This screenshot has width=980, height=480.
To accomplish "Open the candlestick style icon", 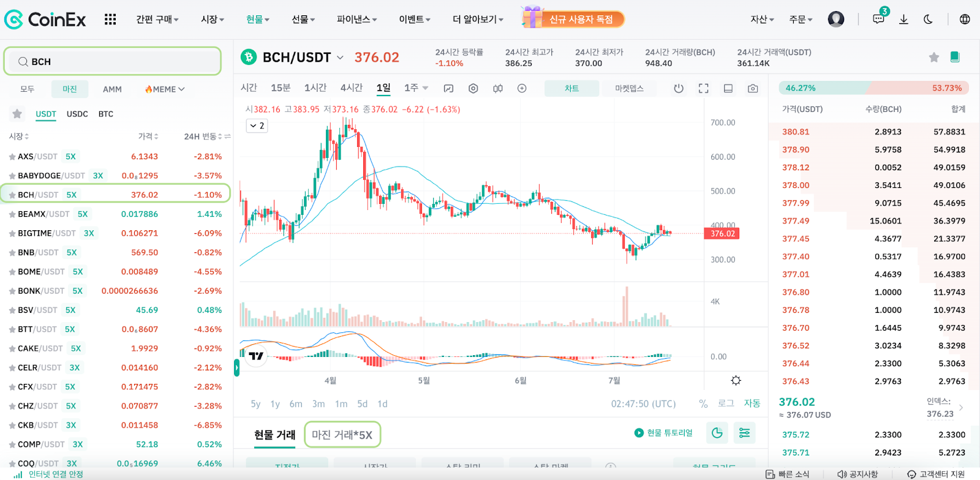I will coord(498,88).
